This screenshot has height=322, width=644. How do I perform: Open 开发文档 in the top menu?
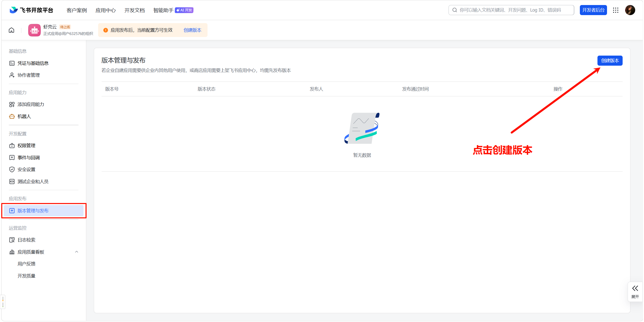pos(134,10)
